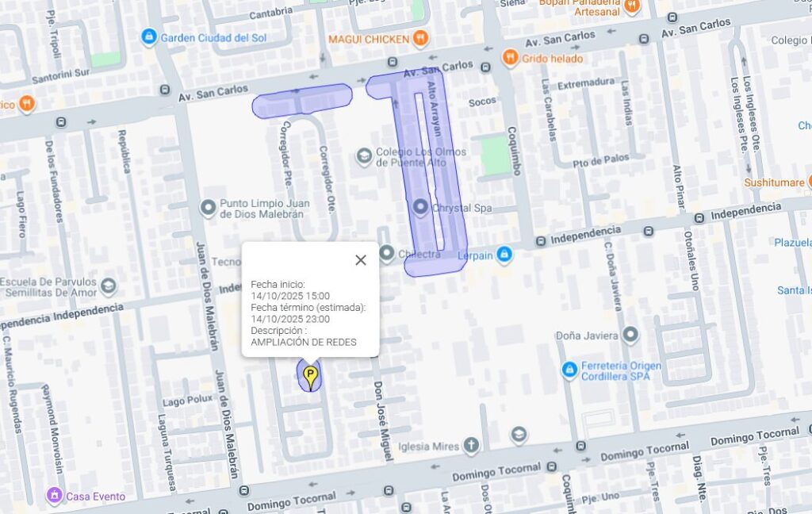Click Garden Ciudad del Sol shop icon
Viewport: 812px width, 514px height.
pos(149,36)
